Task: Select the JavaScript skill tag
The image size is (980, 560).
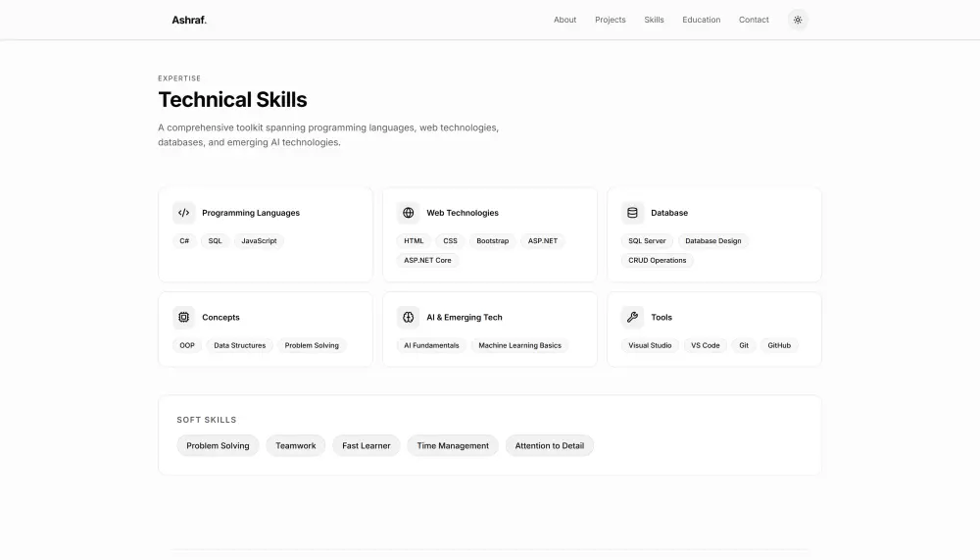Action: (x=259, y=241)
